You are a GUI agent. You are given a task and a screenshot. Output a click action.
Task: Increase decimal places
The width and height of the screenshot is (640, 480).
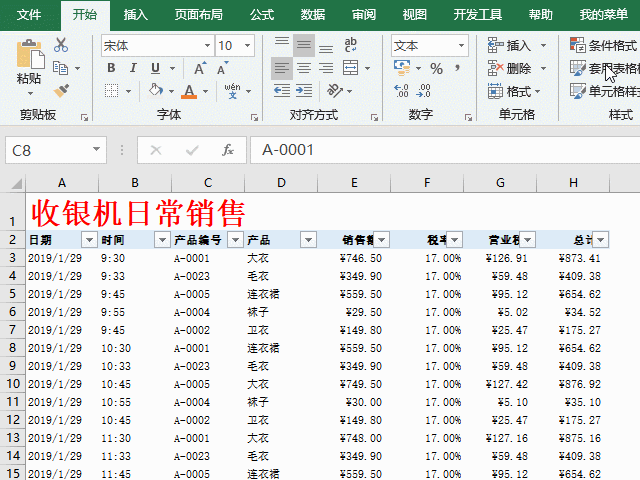(401, 90)
